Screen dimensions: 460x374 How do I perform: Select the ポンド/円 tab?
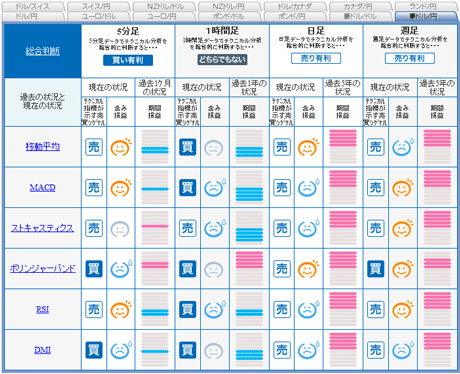coord(295,16)
